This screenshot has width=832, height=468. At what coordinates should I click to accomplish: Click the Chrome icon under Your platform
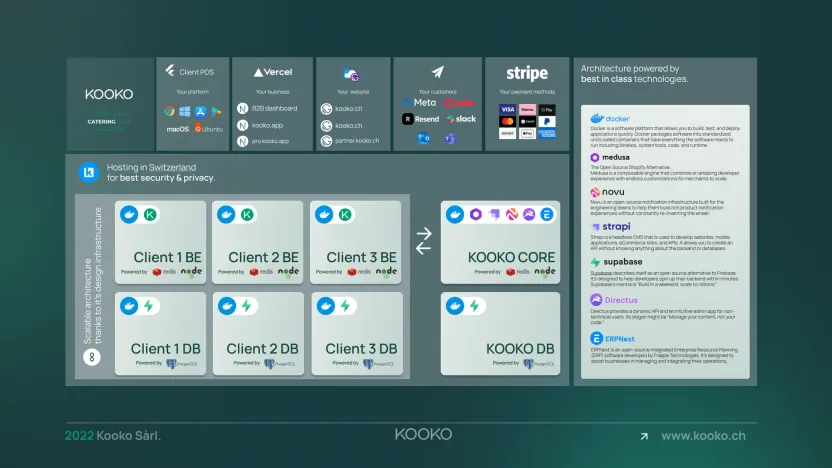[x=169, y=111]
